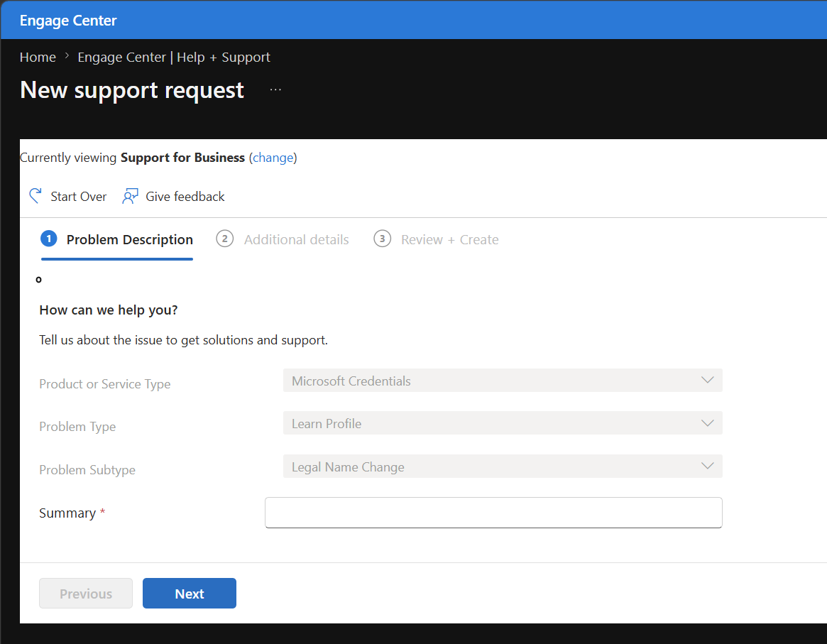The image size is (827, 644).
Task: Click the Give feedback button label
Action: [x=185, y=197]
